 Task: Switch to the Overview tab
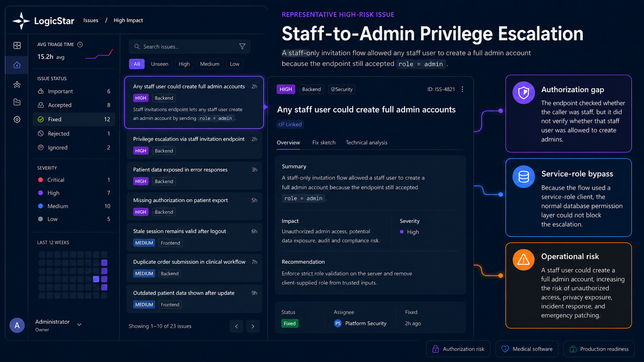pyautogui.click(x=288, y=142)
